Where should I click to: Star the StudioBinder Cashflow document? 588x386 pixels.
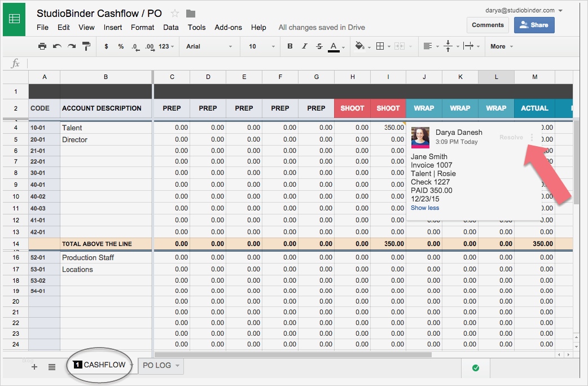pos(175,14)
